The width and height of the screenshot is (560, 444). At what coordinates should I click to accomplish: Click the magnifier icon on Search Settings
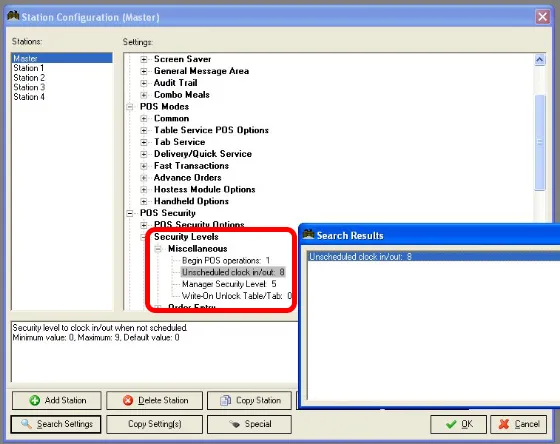pos(26,424)
